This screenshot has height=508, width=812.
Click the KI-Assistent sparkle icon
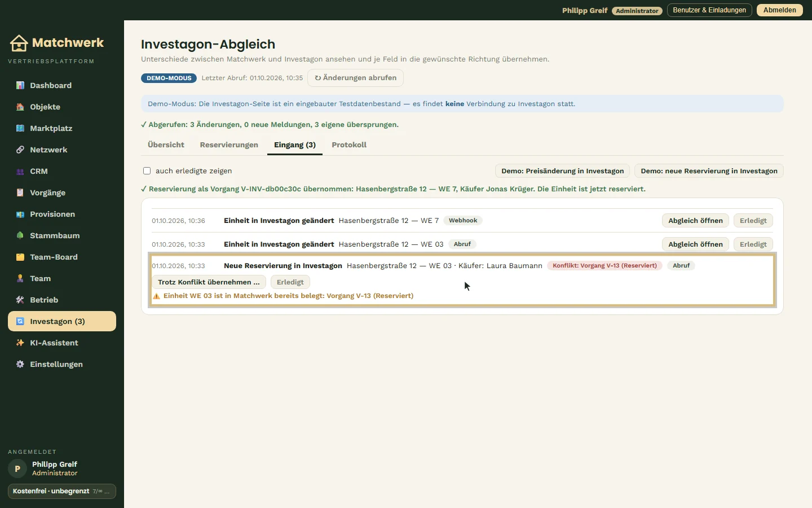[x=20, y=343]
